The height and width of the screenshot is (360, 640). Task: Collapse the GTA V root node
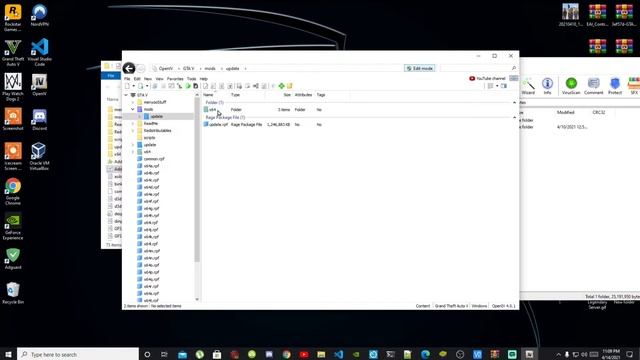[x=126, y=95]
